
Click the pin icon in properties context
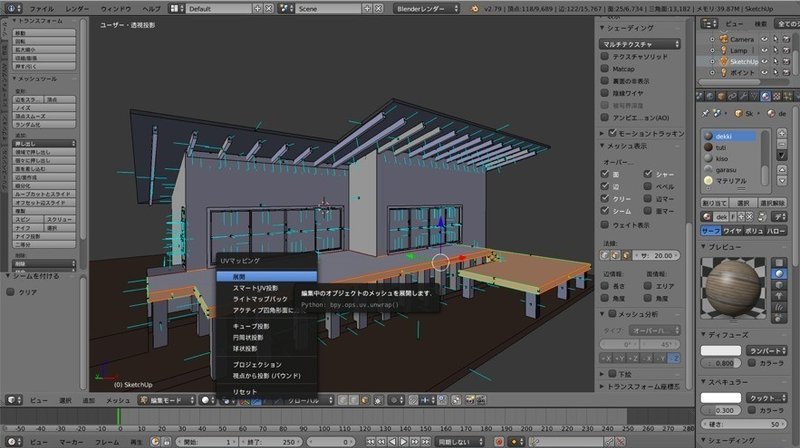point(706,113)
